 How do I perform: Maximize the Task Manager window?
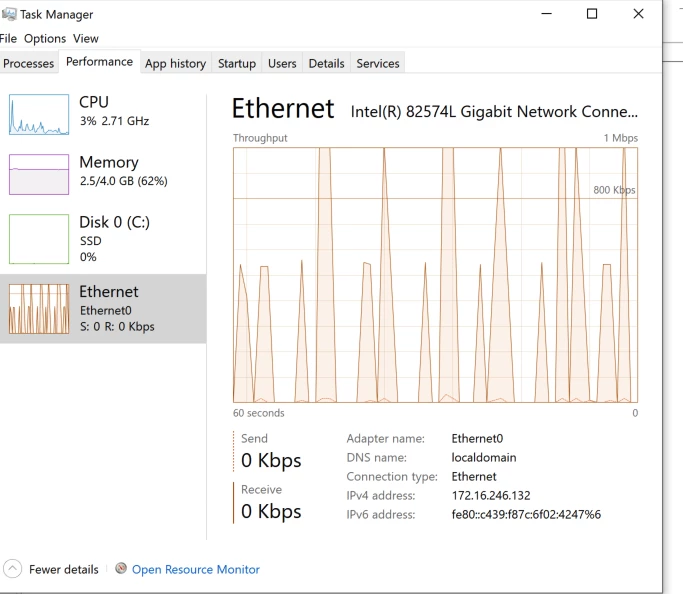pos(592,14)
